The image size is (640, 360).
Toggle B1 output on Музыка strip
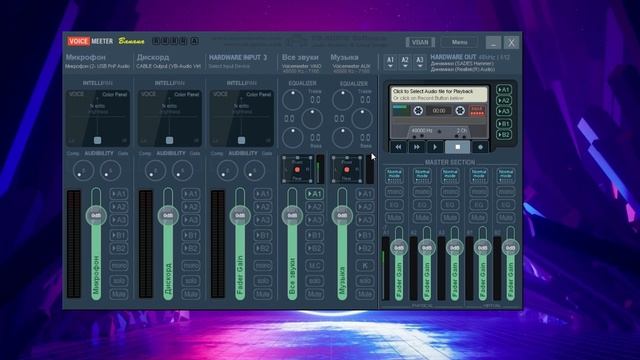(364, 235)
